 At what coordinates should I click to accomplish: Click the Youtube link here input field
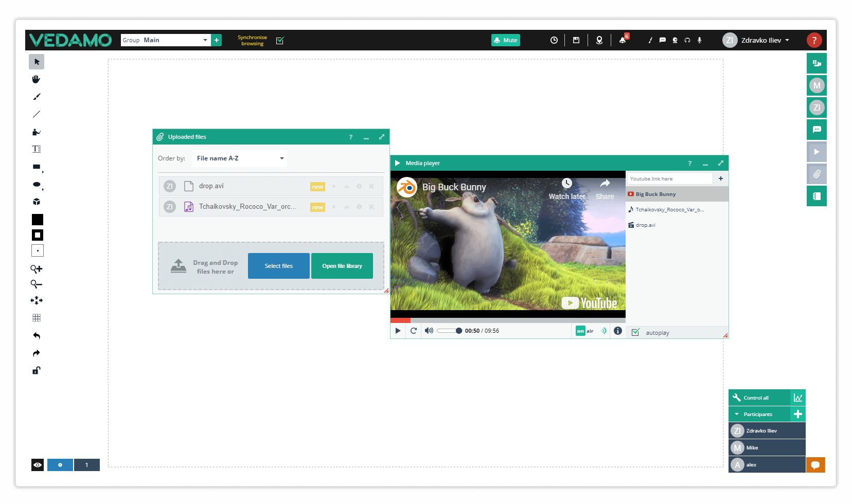coord(670,178)
